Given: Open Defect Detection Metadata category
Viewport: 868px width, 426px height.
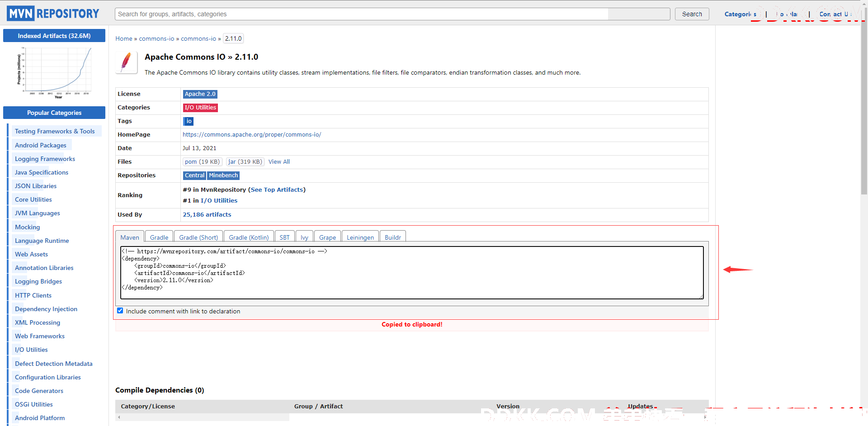Looking at the screenshot, I should (x=54, y=364).
